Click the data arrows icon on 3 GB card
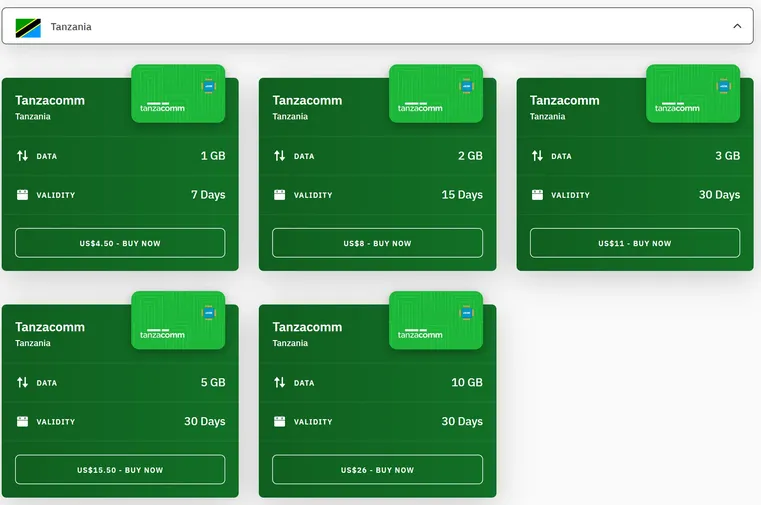 (x=537, y=156)
